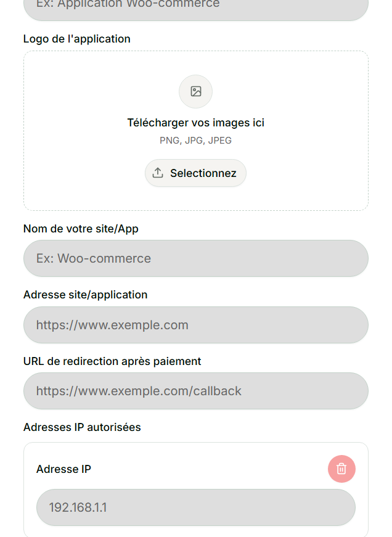Click the header row of the IP entry card
Image resolution: width=392 pixels, height=537 pixels.
click(203, 469)
